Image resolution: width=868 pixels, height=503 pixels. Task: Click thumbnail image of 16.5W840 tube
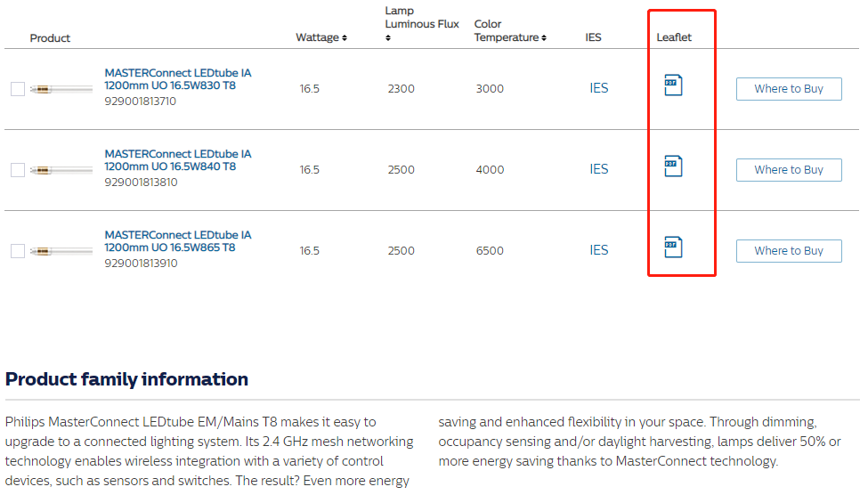(61, 170)
